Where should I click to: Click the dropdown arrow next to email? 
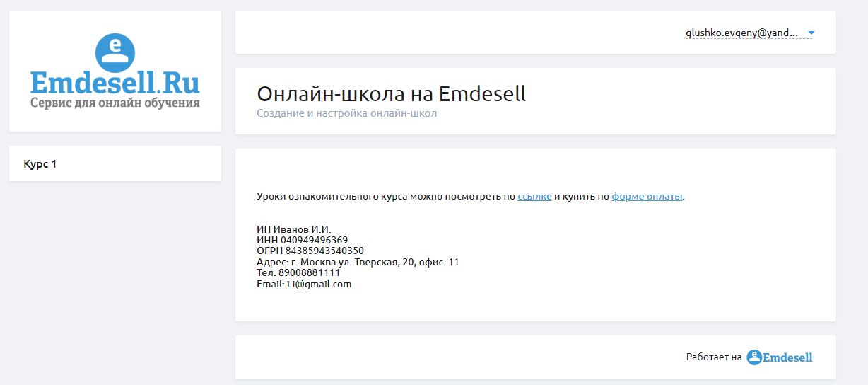811,33
